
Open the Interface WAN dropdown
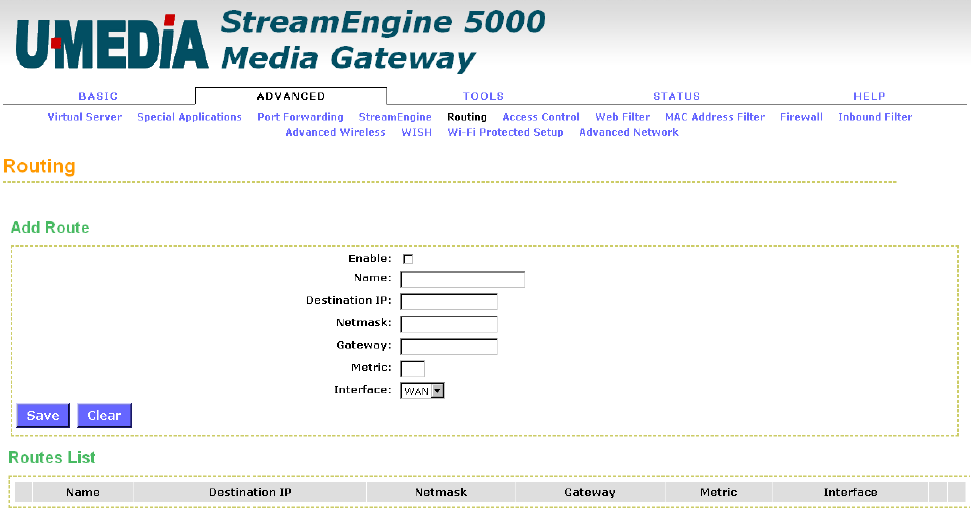[422, 391]
